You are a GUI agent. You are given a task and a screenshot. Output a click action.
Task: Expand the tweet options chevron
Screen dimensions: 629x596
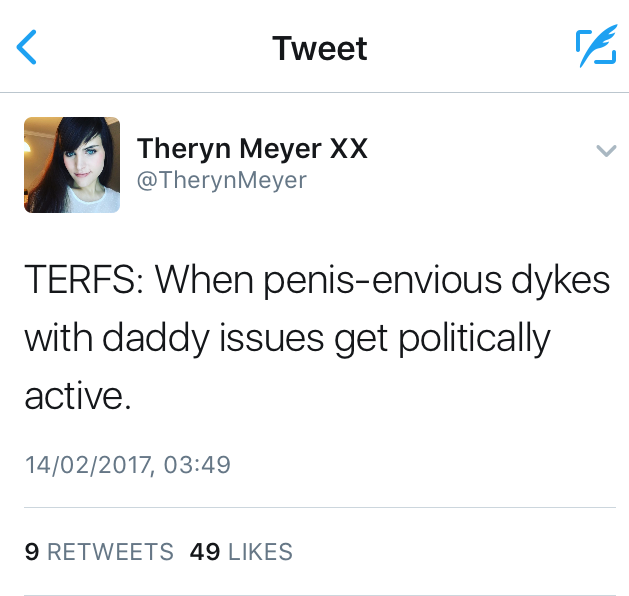point(605,151)
